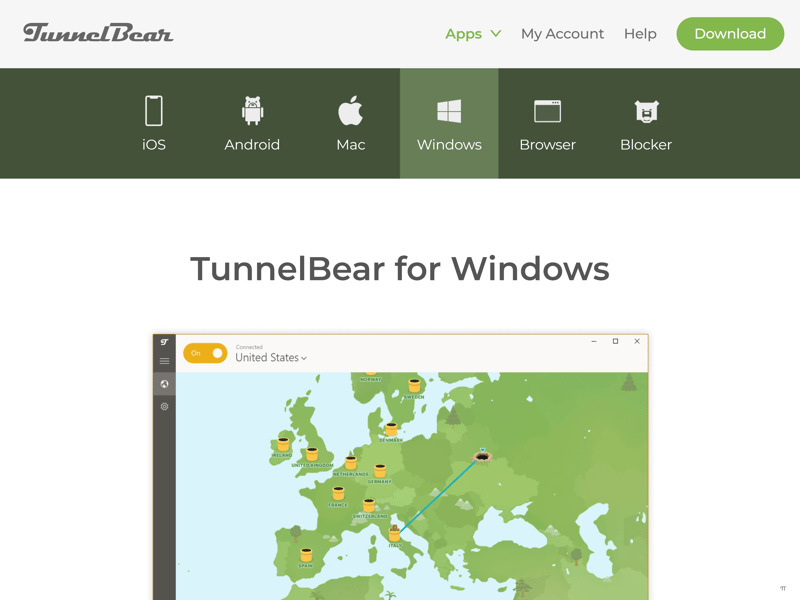This screenshot has width=800, height=600.
Task: Select the Ireland tunnel on the map
Action: click(x=283, y=444)
